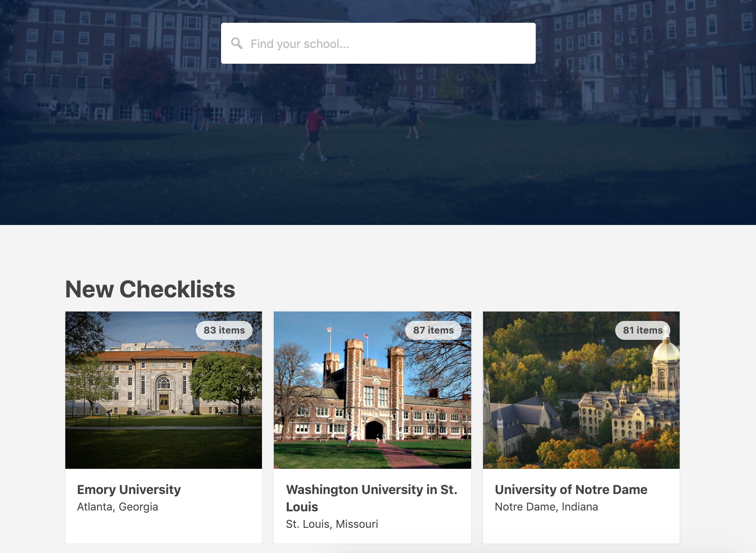
Task: Click the Washington University in St. Louis title
Action: pyautogui.click(x=372, y=490)
